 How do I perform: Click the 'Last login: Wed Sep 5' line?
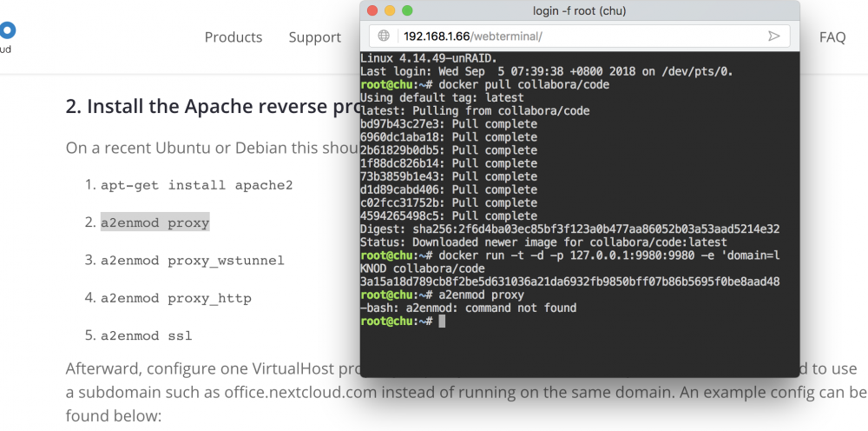point(546,71)
